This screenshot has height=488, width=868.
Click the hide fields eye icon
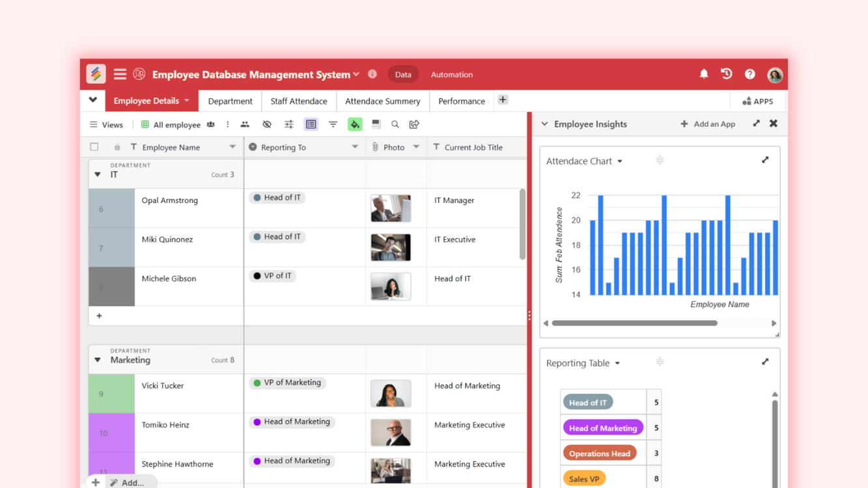(x=267, y=124)
